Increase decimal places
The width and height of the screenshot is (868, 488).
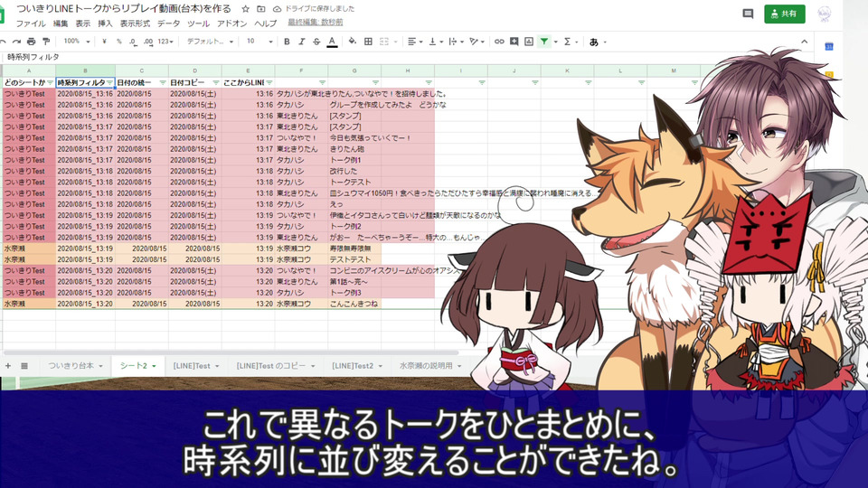[147, 42]
